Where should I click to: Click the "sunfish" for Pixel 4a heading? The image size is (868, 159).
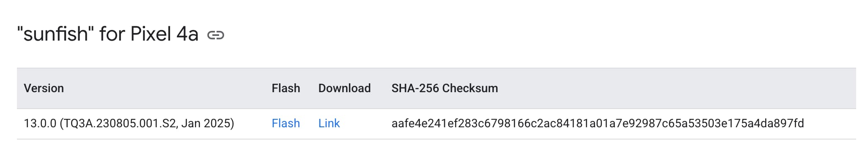tap(108, 34)
